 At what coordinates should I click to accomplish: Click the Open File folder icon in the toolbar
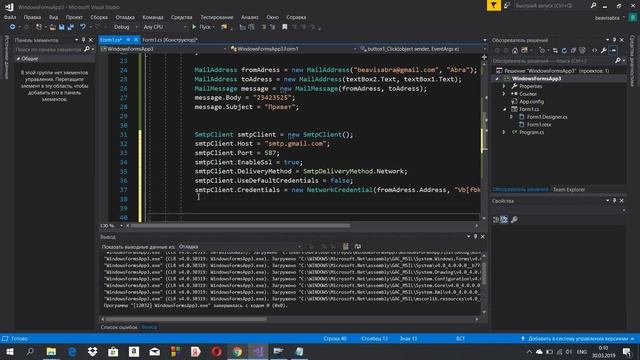tap(52, 27)
